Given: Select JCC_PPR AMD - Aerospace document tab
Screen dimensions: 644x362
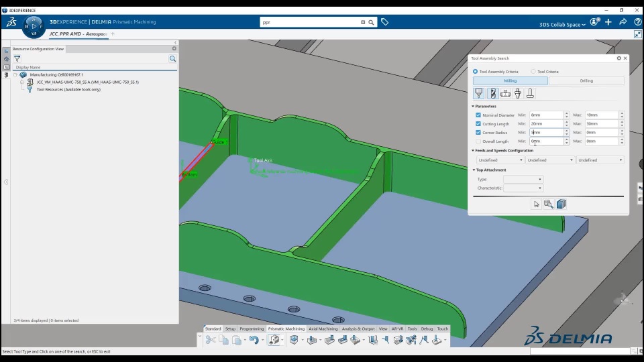Looking at the screenshot, I should pos(78,34).
